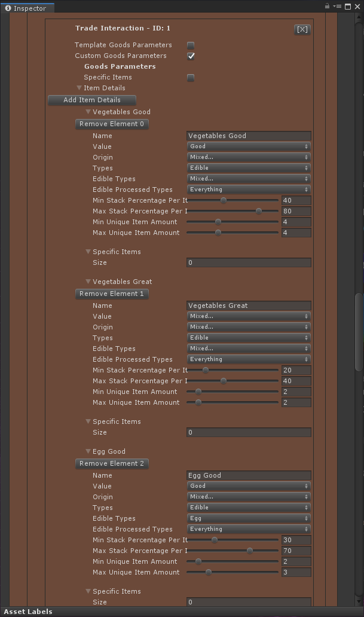The width and height of the screenshot is (364, 617).
Task: Open Value dropdown for Egg Good
Action: click(x=249, y=486)
